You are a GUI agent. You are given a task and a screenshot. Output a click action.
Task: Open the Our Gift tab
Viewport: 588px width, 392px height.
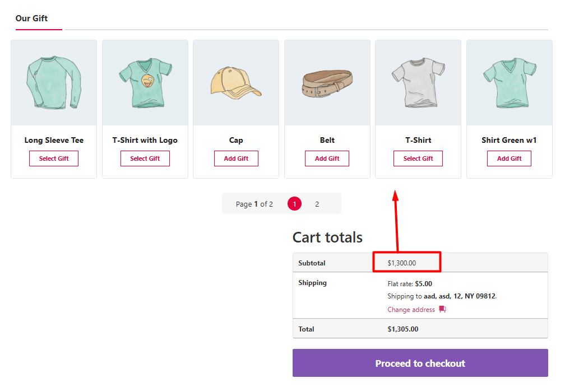tap(31, 18)
